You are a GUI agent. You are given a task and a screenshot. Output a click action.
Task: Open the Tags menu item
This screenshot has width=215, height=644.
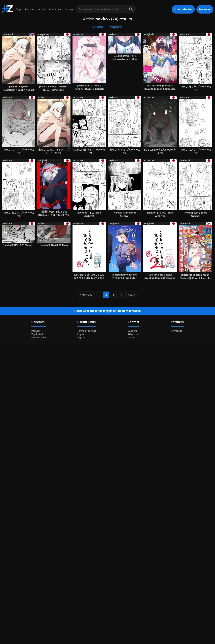coord(19,9)
